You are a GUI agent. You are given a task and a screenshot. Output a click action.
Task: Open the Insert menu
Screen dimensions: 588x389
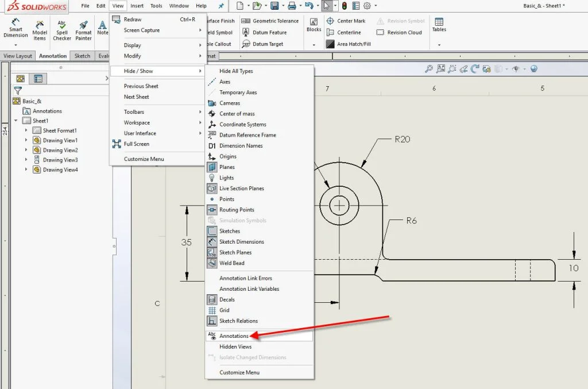137,6
